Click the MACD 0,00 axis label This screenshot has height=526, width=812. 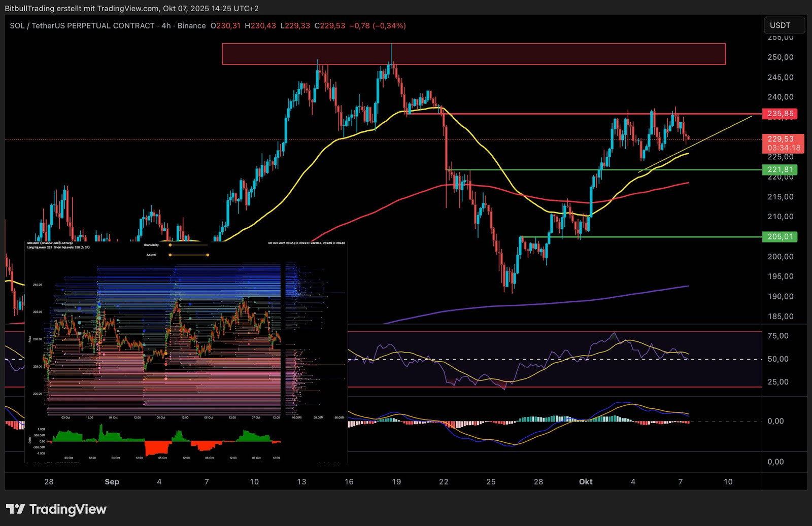click(x=775, y=421)
